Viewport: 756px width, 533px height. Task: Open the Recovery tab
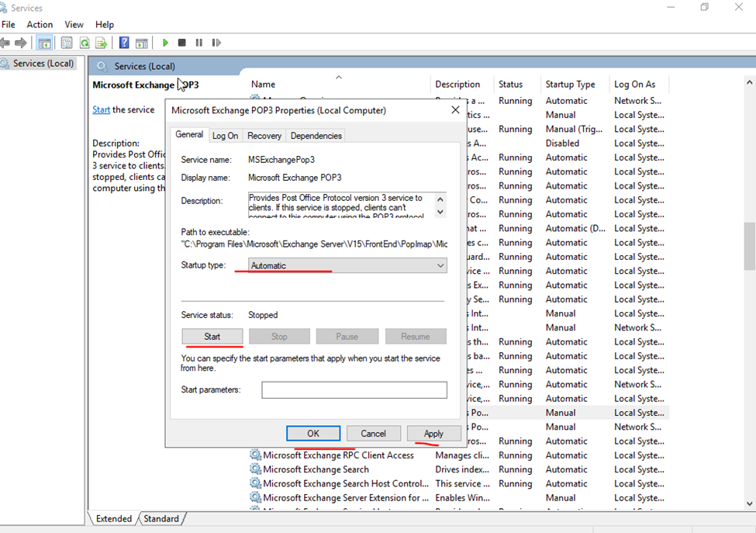click(x=264, y=136)
